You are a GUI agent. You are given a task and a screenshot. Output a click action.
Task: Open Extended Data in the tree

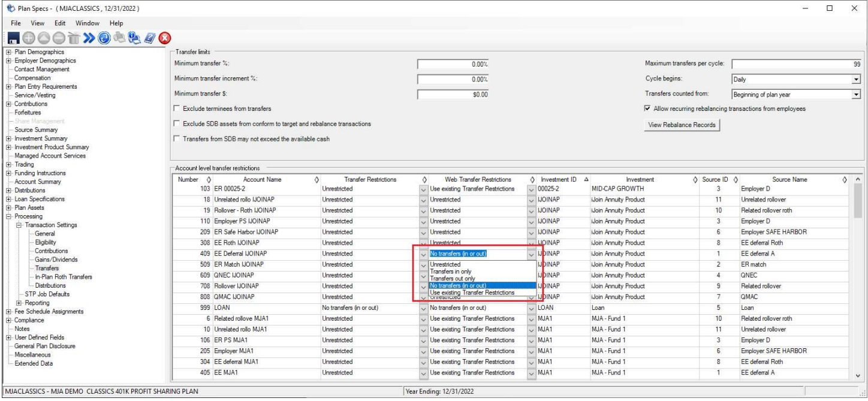(x=34, y=363)
